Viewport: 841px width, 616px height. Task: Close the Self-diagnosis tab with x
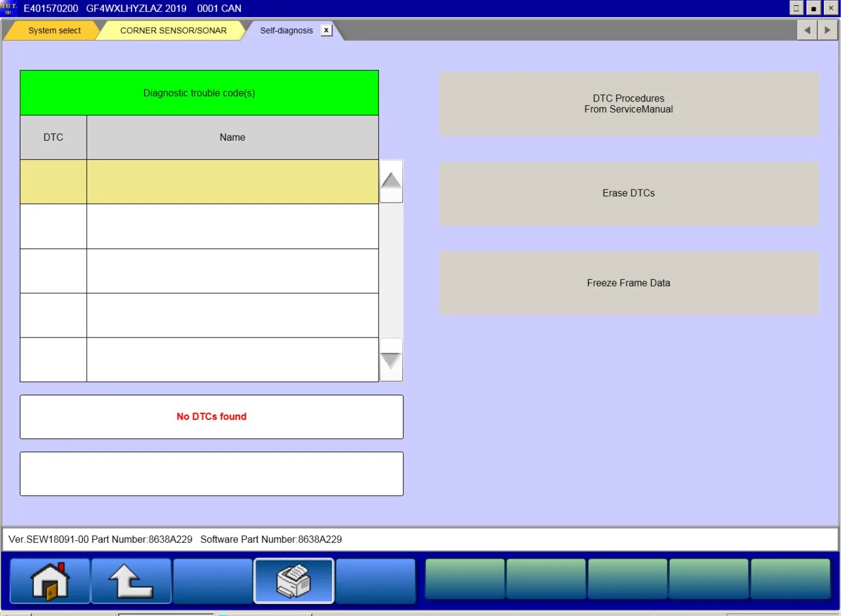[326, 30]
